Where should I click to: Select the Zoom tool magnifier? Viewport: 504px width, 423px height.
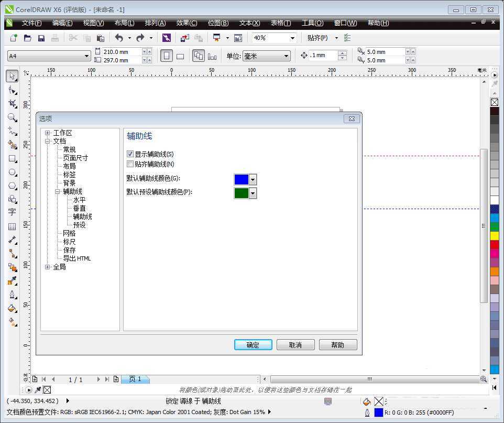(x=12, y=117)
